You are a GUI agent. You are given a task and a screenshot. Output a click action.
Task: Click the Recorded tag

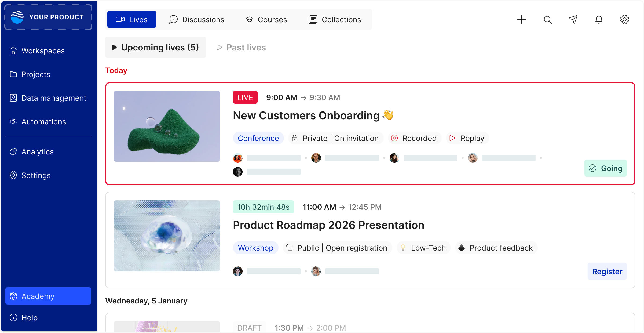pyautogui.click(x=414, y=138)
